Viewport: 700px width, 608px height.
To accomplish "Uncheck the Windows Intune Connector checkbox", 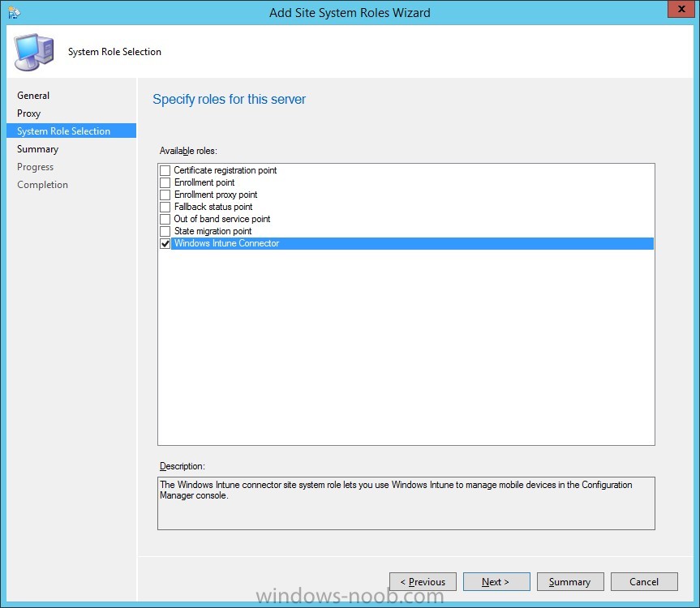I will coord(165,243).
